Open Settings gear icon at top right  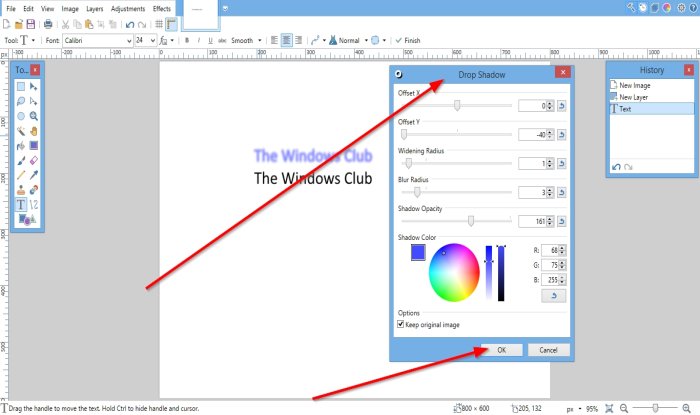pos(681,8)
